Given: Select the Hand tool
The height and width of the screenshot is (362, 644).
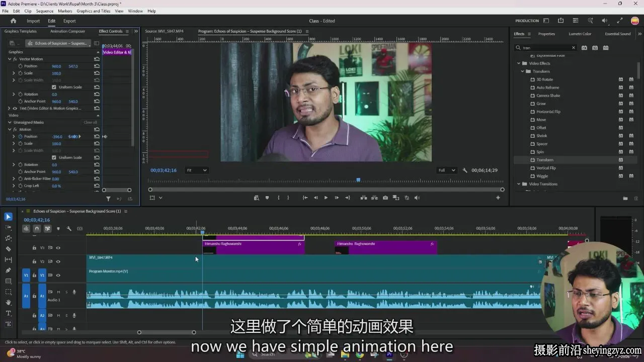Looking at the screenshot, I should coord(8,303).
